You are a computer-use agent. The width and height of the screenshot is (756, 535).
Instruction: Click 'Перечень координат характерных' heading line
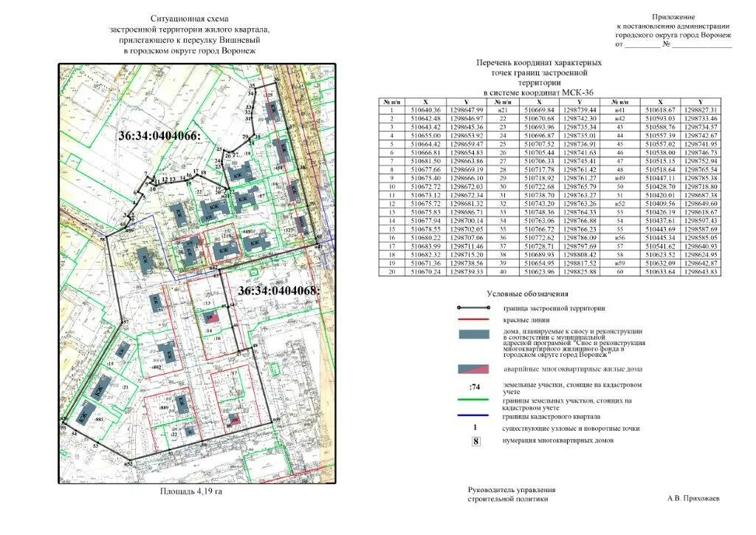tap(538, 63)
